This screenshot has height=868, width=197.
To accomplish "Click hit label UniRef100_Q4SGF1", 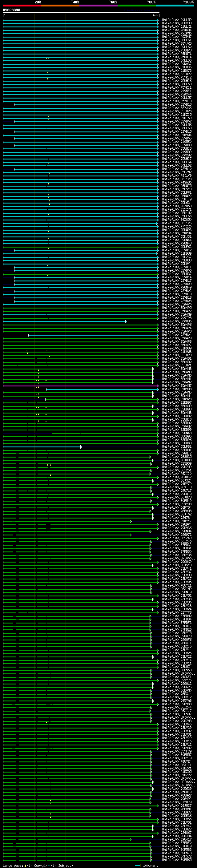I will coord(177,677).
